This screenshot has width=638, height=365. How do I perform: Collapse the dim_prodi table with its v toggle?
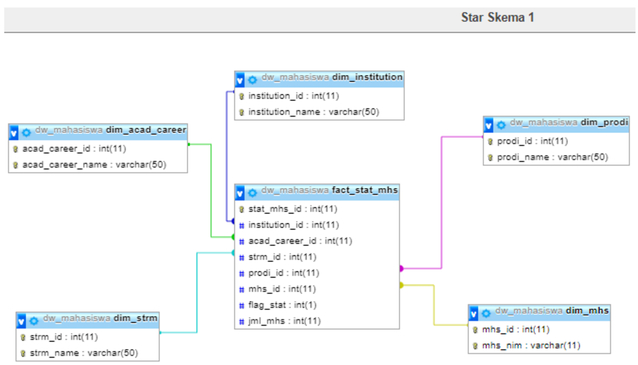[x=489, y=125]
